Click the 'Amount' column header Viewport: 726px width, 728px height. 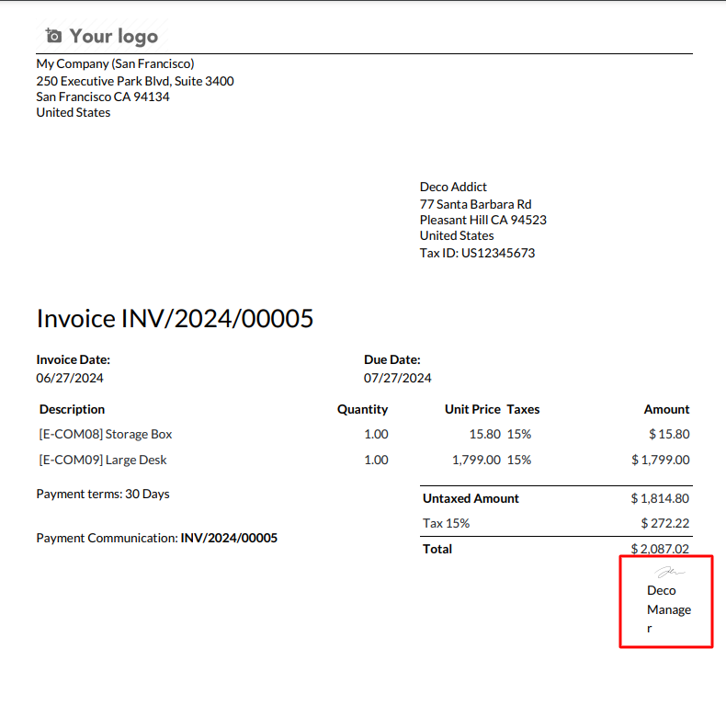[666, 410]
